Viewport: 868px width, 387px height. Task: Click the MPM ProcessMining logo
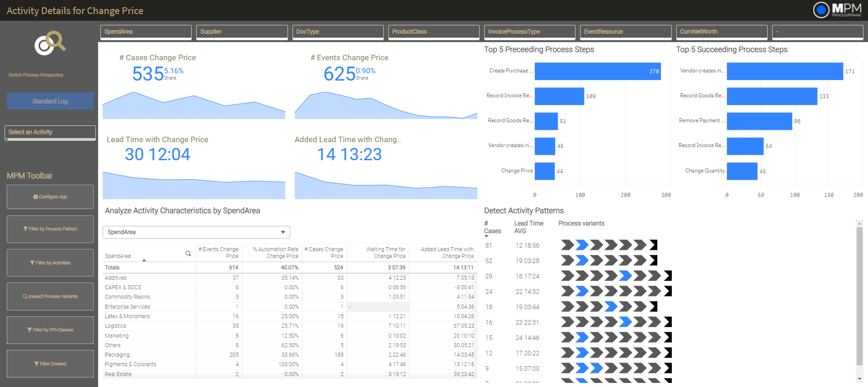tap(838, 10)
